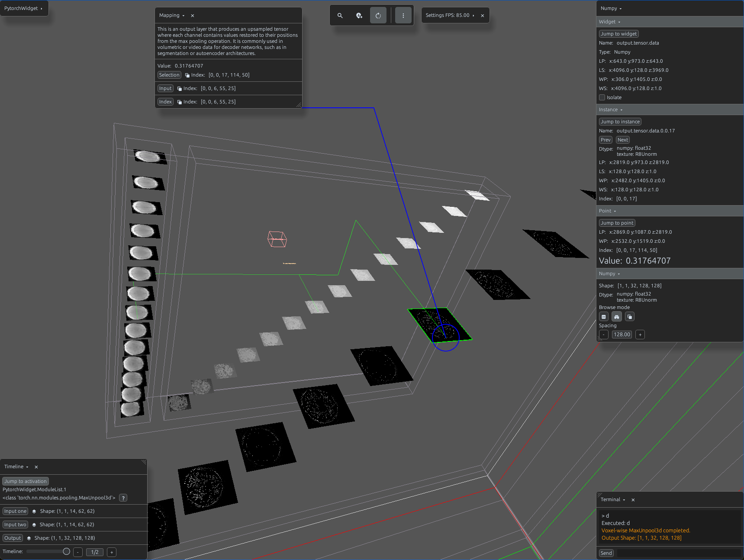The image size is (744, 560).
Task: Click Jump to widget button
Action: [x=618, y=34]
